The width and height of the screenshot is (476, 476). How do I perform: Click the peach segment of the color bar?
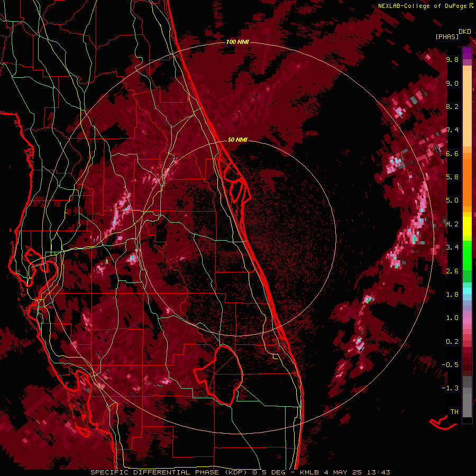click(x=467, y=109)
